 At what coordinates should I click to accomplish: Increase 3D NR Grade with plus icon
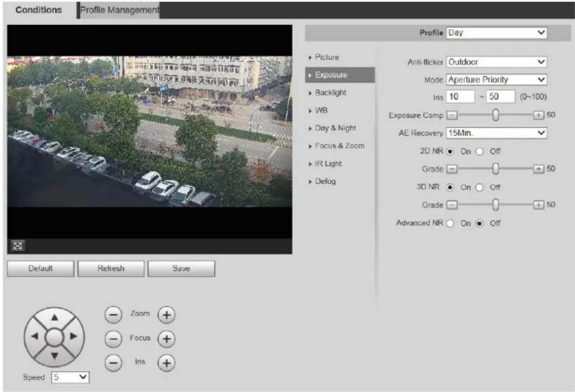point(538,205)
